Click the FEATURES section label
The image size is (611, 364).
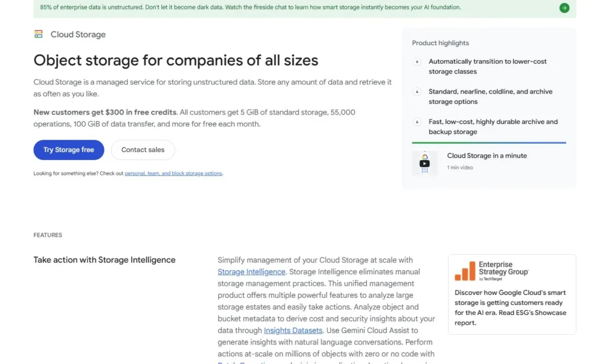pyautogui.click(x=48, y=235)
